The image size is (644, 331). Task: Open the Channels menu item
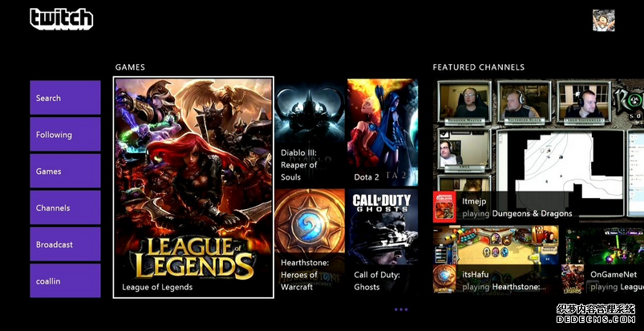coord(65,208)
